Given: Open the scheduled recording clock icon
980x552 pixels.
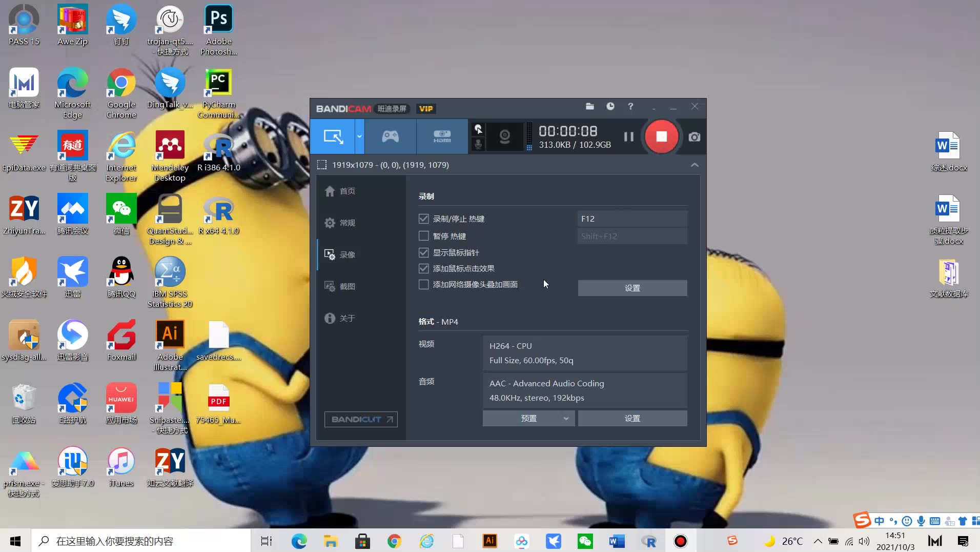Looking at the screenshot, I should (x=610, y=106).
